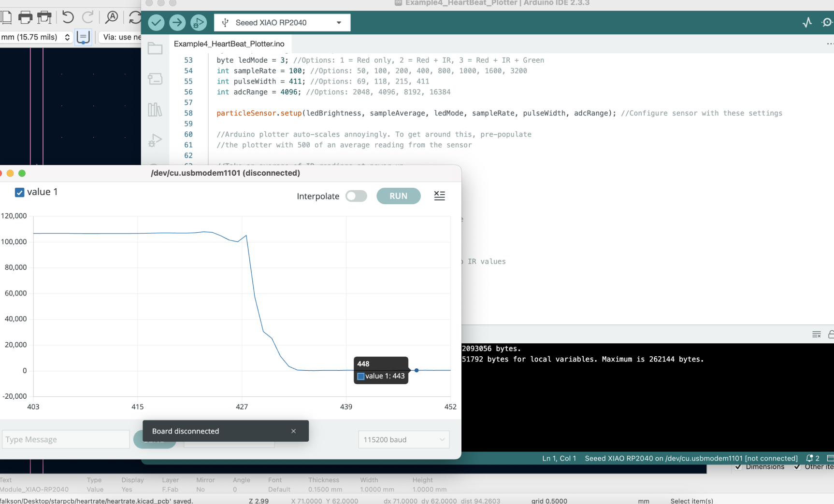
Task: Click the Verify checkmark button in Arduino IDE
Action: (156, 22)
